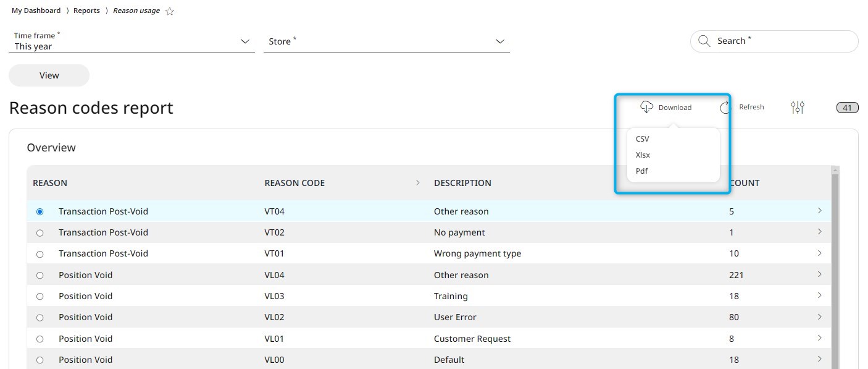
Task: Click into the Search field
Action: click(x=774, y=41)
